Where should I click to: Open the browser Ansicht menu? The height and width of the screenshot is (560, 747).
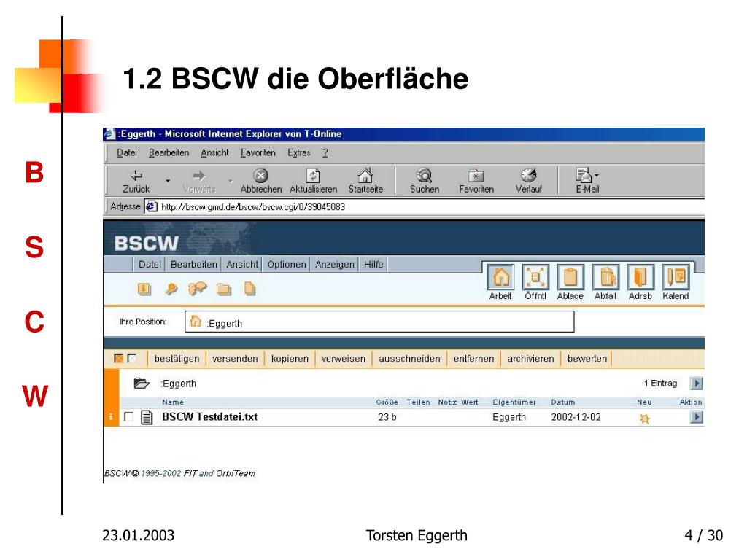[x=214, y=153]
